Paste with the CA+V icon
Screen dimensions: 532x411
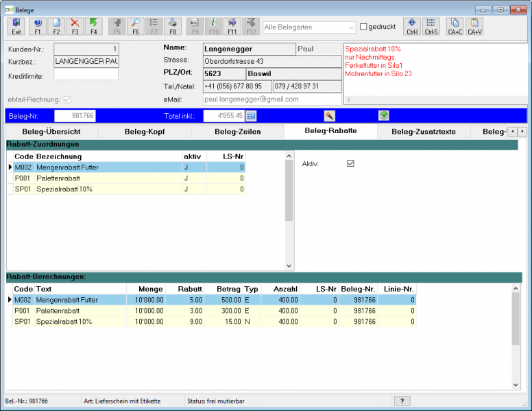coord(474,27)
